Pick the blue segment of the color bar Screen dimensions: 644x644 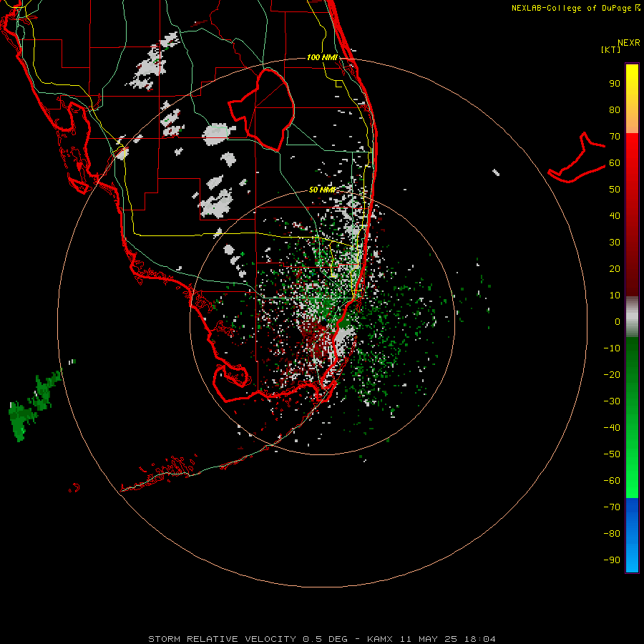(x=632, y=535)
